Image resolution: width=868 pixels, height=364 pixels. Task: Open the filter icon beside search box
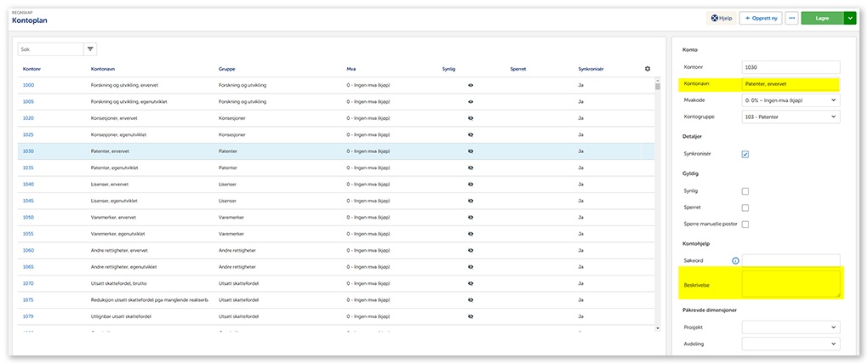(91, 49)
